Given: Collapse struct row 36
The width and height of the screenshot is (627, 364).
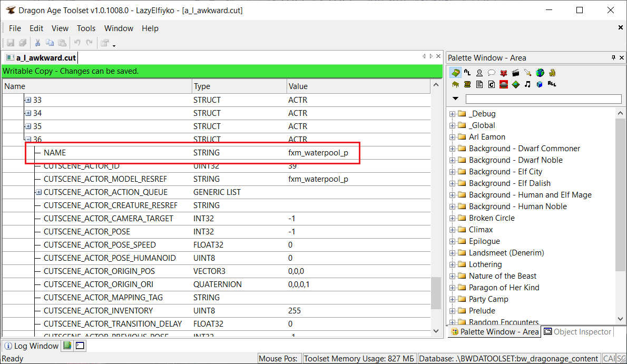Looking at the screenshot, I should coord(28,139).
